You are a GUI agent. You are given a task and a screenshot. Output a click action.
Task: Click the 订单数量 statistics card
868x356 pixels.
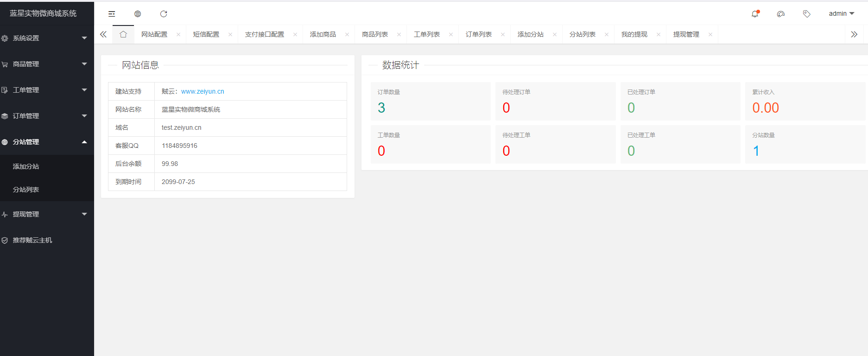(431, 101)
